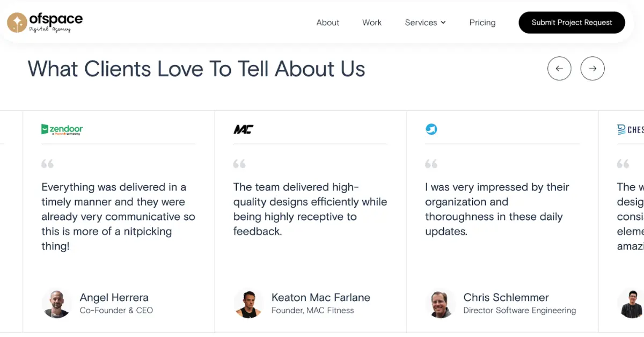Screen dimensions: 644x337
Task: Click the name Keaton Mac Farlane
Action: point(321,297)
